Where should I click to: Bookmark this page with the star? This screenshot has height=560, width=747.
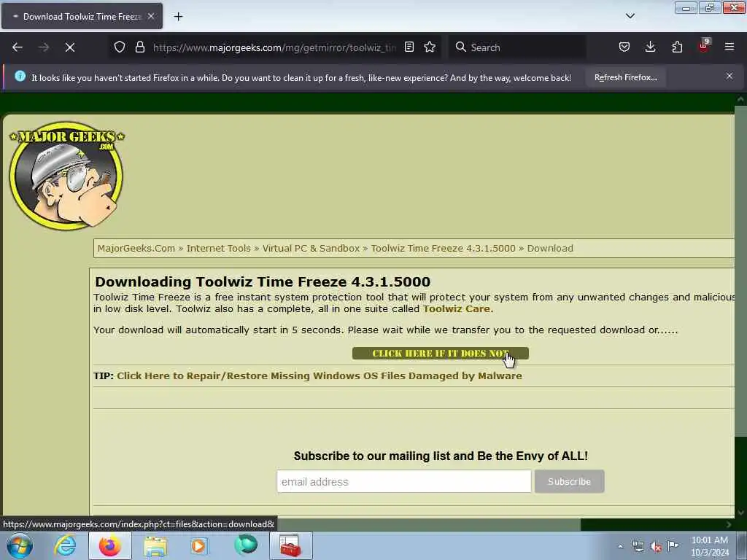point(430,47)
